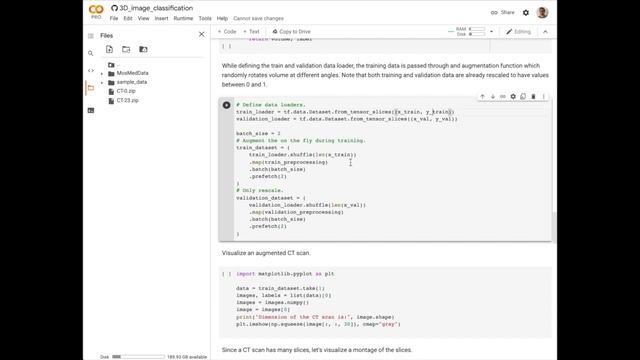Open the find and replace search icon
640x360 pixels.
91,53
